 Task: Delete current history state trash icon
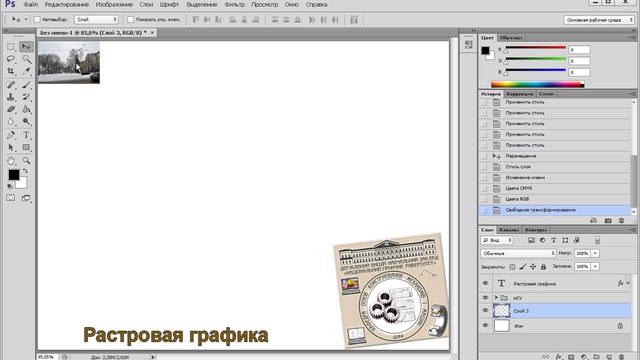pos(621,221)
